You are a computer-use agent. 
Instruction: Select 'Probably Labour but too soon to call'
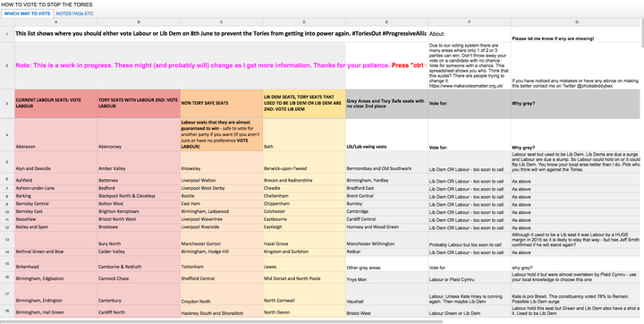470,239
